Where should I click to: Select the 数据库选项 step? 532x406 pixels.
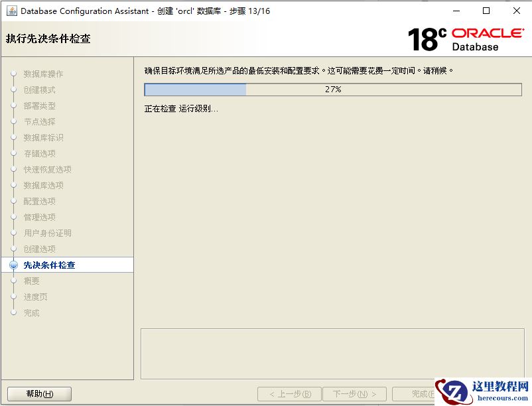(43, 186)
